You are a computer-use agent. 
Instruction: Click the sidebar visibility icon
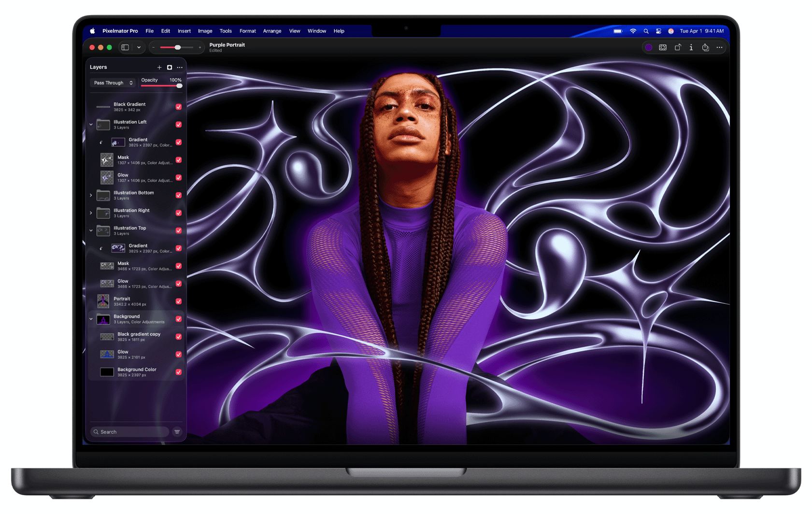click(x=125, y=47)
